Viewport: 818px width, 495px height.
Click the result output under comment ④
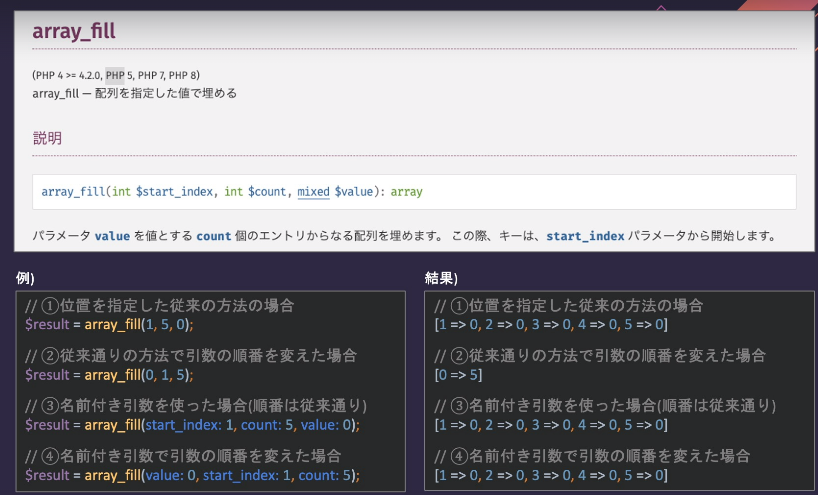[551, 475]
